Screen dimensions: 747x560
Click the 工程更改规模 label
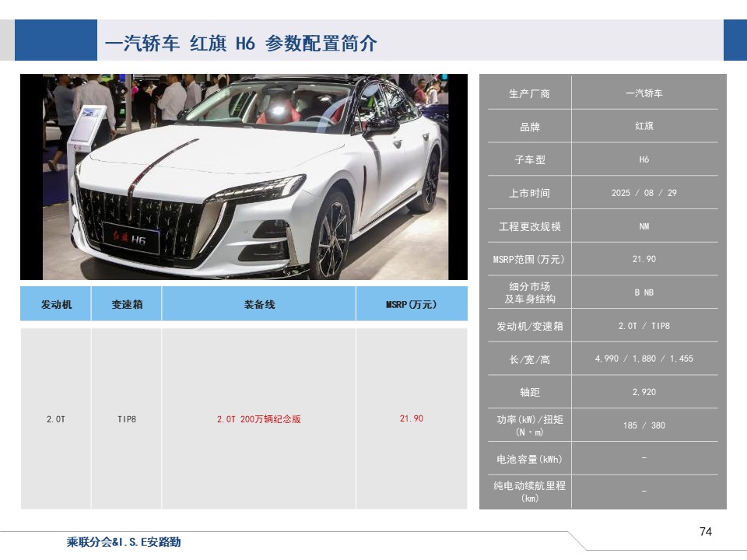[x=529, y=226]
